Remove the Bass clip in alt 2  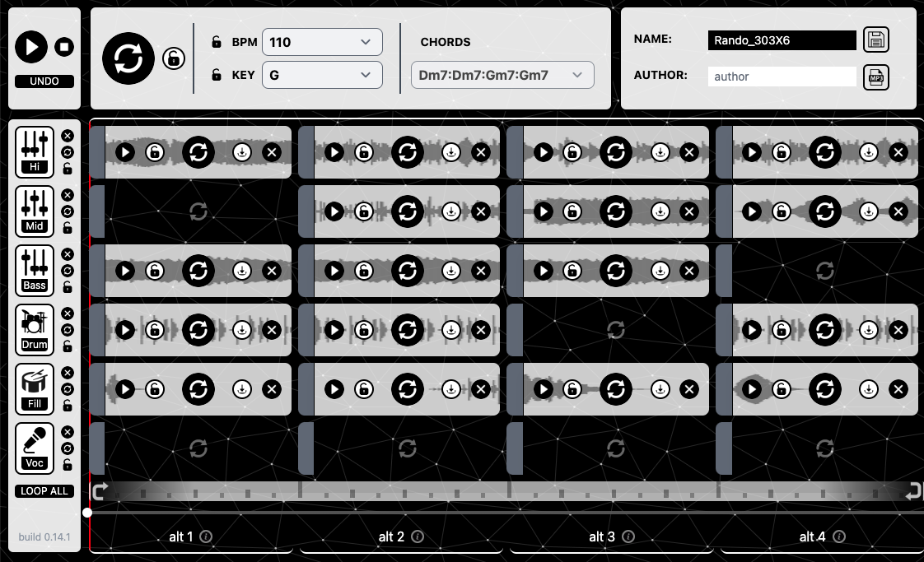click(481, 271)
